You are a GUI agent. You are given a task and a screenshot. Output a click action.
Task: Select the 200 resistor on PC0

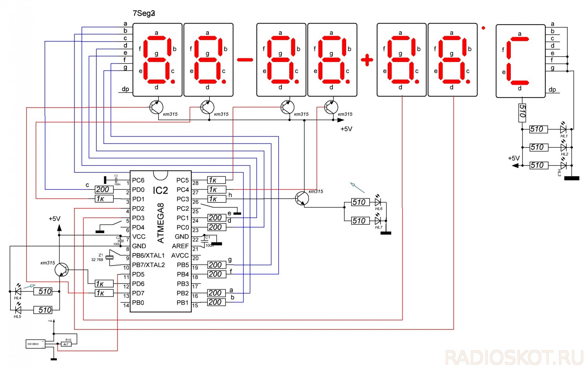click(x=217, y=227)
